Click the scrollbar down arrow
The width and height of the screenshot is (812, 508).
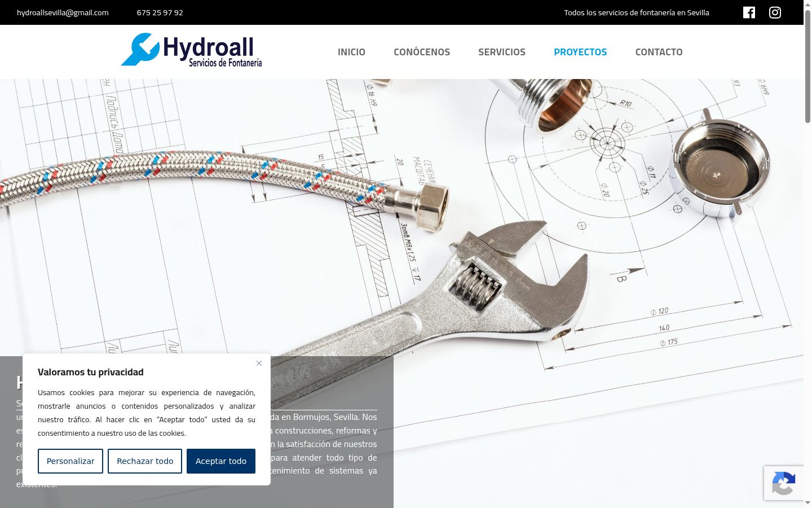tap(807, 503)
